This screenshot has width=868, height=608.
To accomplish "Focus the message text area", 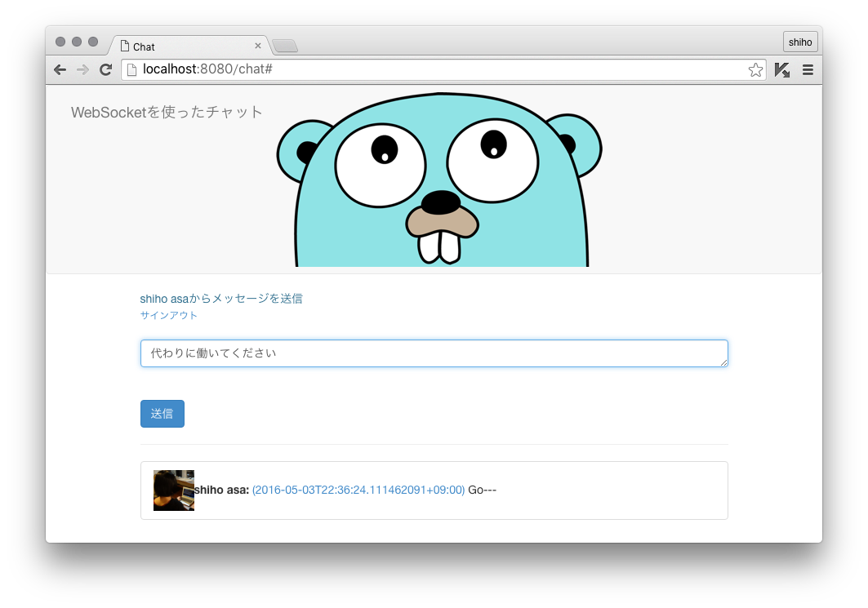I will [434, 353].
